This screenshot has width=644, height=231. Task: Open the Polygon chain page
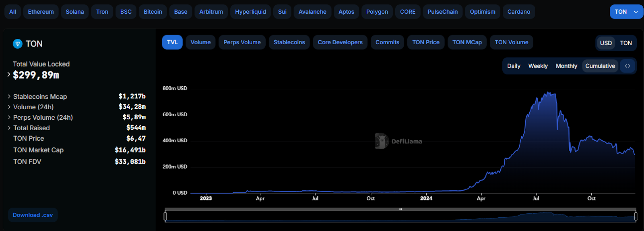[377, 12]
